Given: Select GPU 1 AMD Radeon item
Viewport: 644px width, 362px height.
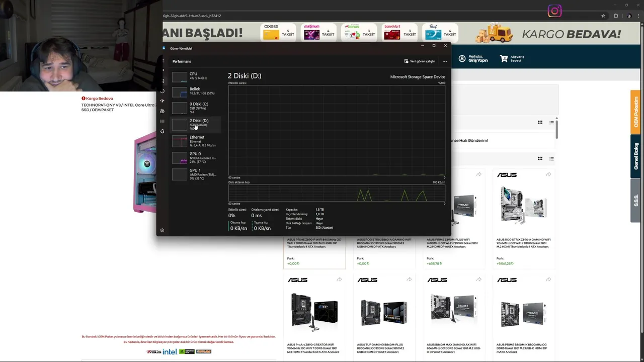Looking at the screenshot, I should tap(195, 174).
